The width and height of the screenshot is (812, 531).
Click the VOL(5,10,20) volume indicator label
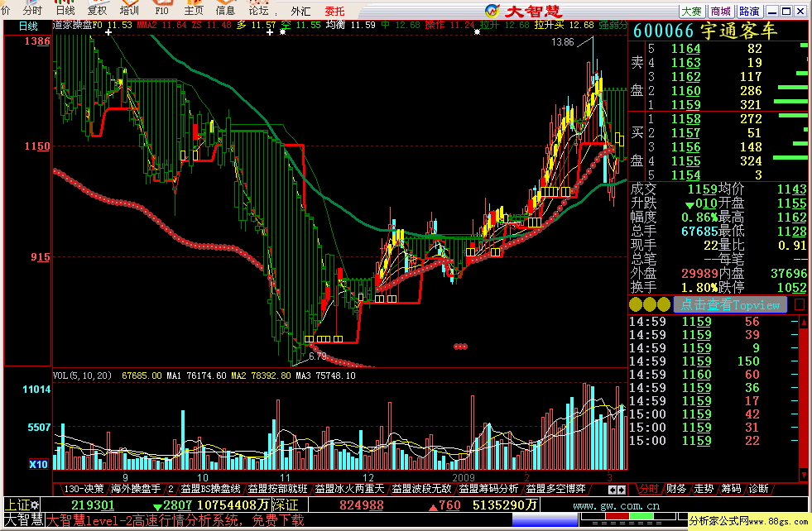[82, 376]
